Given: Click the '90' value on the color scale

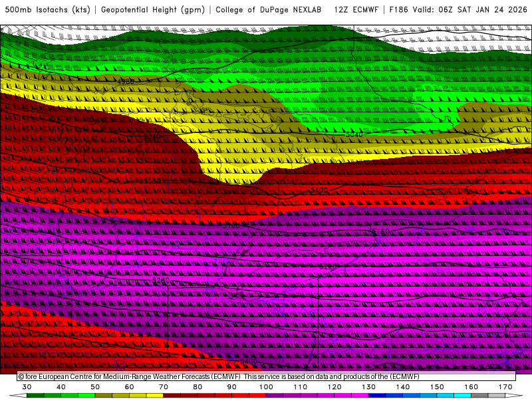Looking at the screenshot, I should (232, 387).
